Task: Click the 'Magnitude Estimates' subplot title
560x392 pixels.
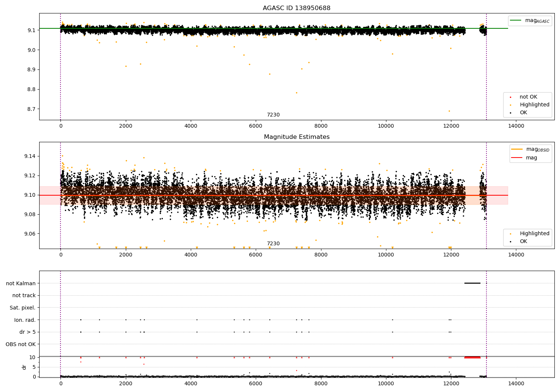Action: click(296, 137)
